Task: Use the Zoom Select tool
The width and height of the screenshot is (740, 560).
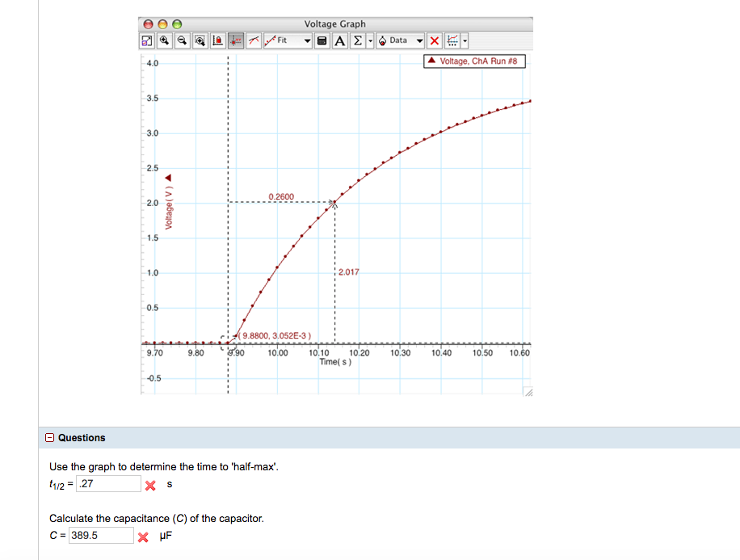Action: pyautogui.click(x=200, y=40)
